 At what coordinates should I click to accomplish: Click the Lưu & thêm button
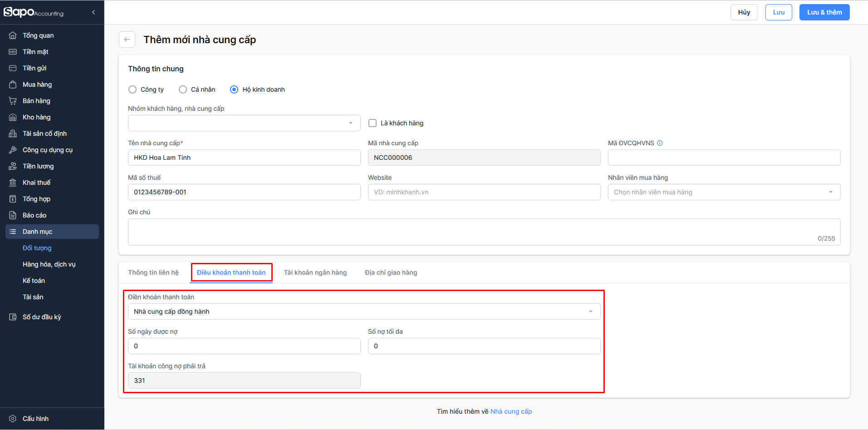pos(824,12)
